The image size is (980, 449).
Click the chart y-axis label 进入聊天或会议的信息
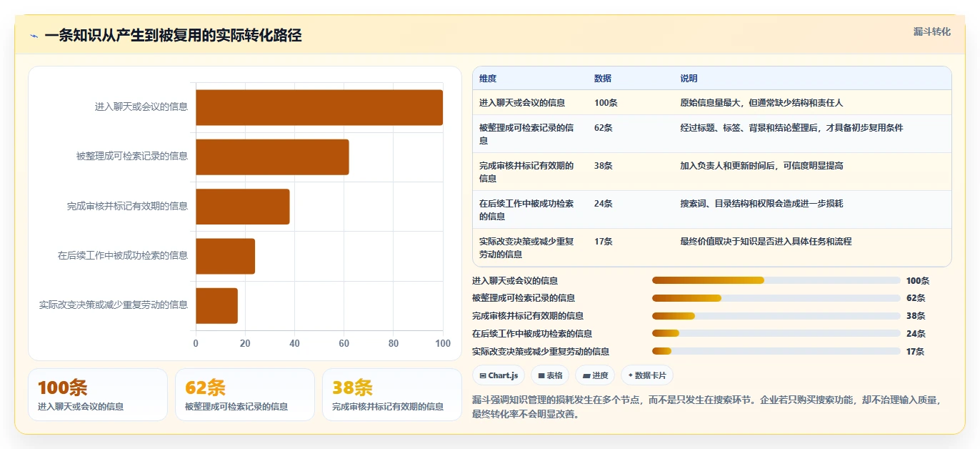(x=141, y=107)
